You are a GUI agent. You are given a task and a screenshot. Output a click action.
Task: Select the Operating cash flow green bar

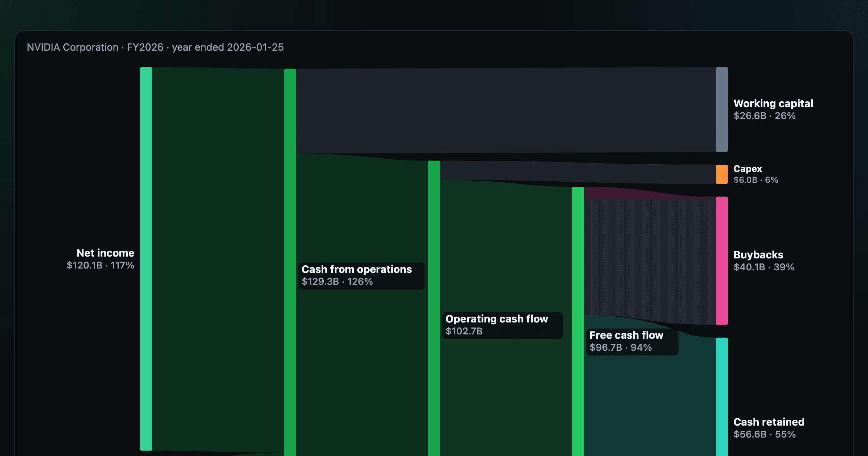click(434, 308)
